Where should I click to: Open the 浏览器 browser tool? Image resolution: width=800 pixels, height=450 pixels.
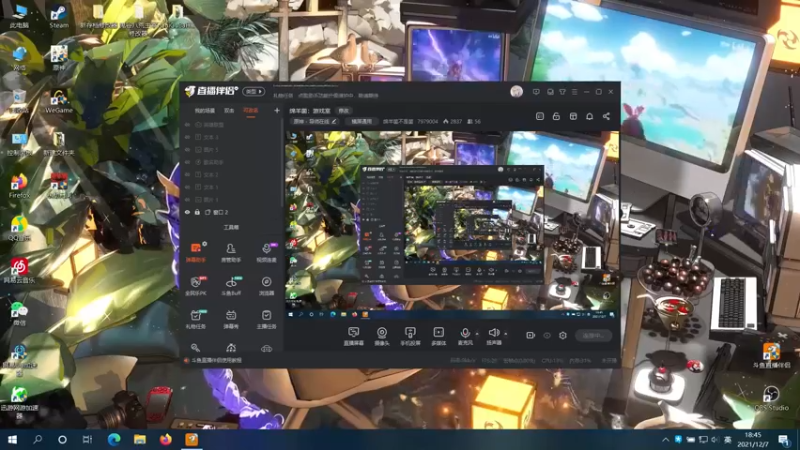[266, 286]
